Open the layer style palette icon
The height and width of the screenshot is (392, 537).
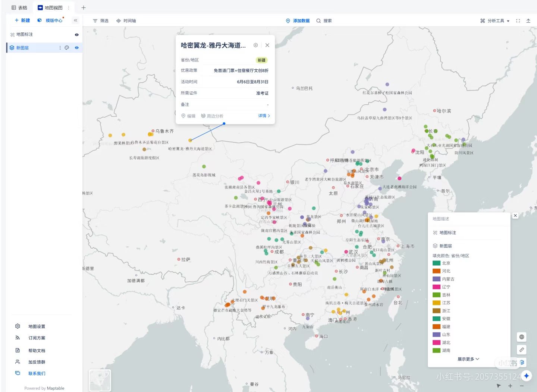67,48
